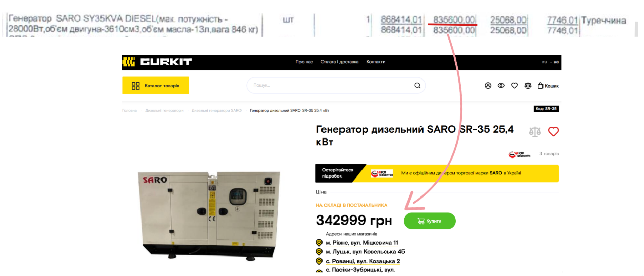Switch language to ru
The image size is (644, 276).
pyautogui.click(x=545, y=62)
